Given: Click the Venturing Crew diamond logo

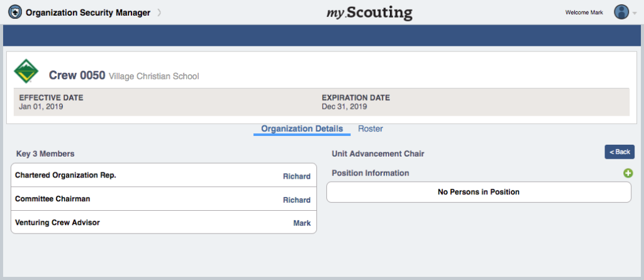Looking at the screenshot, I should pyautogui.click(x=26, y=71).
